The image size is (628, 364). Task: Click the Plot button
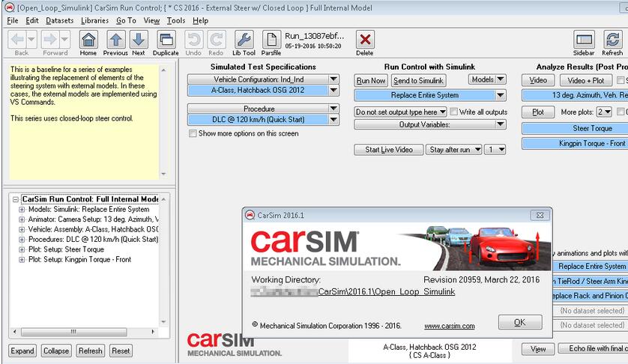(x=538, y=112)
